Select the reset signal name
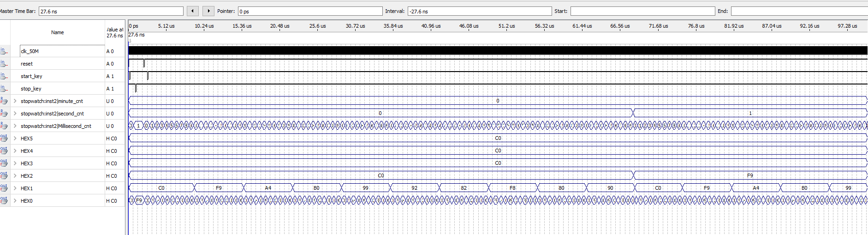Viewport: 868px width, 235px height. [27, 64]
